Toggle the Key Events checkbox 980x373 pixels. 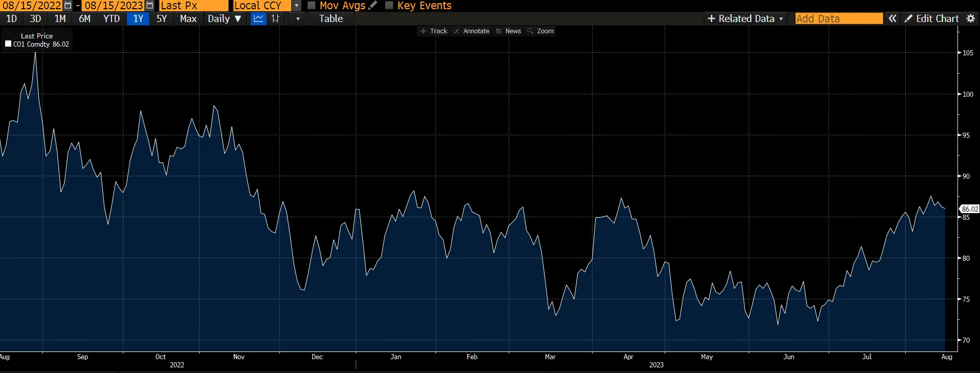coord(389,5)
